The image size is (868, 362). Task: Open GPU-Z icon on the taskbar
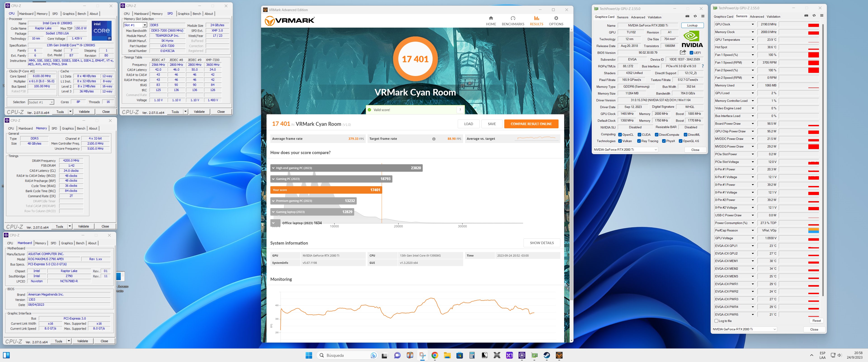(x=534, y=355)
